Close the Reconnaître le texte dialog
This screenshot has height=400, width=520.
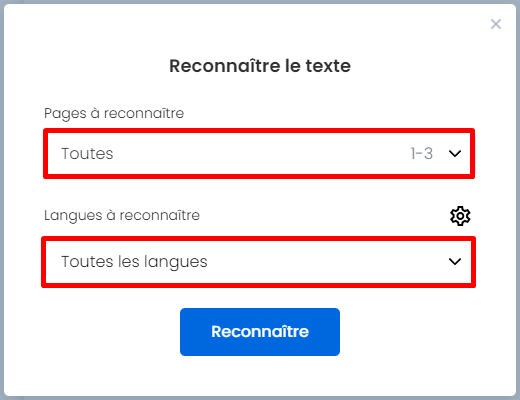click(496, 24)
